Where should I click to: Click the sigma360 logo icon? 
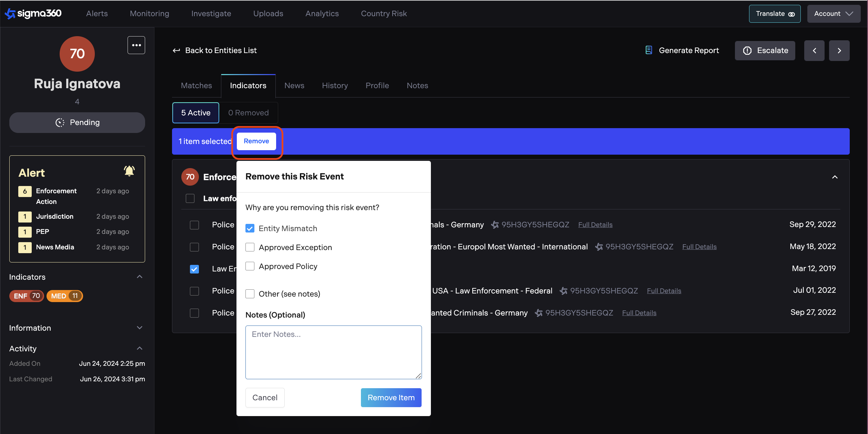(10, 13)
